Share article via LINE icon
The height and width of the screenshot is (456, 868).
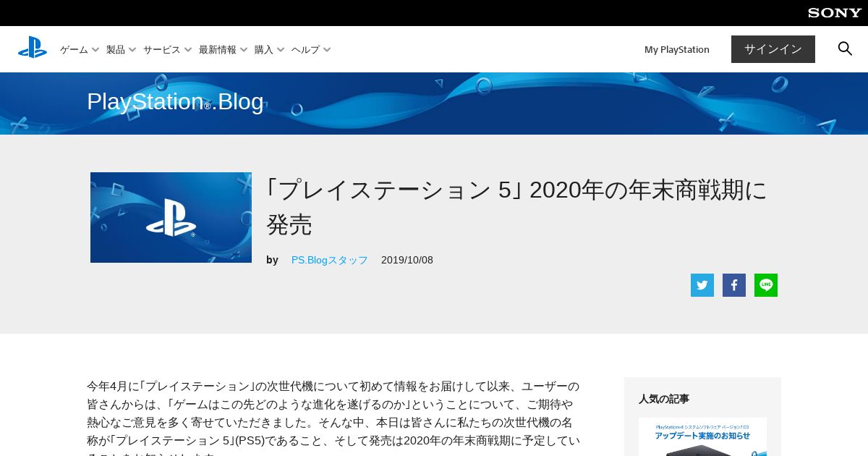pos(766,285)
